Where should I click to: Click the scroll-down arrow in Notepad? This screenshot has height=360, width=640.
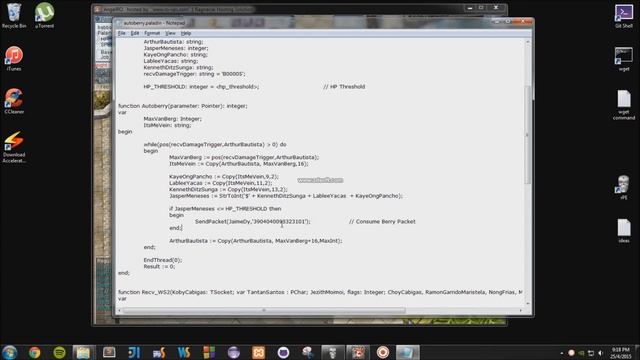coord(527,304)
